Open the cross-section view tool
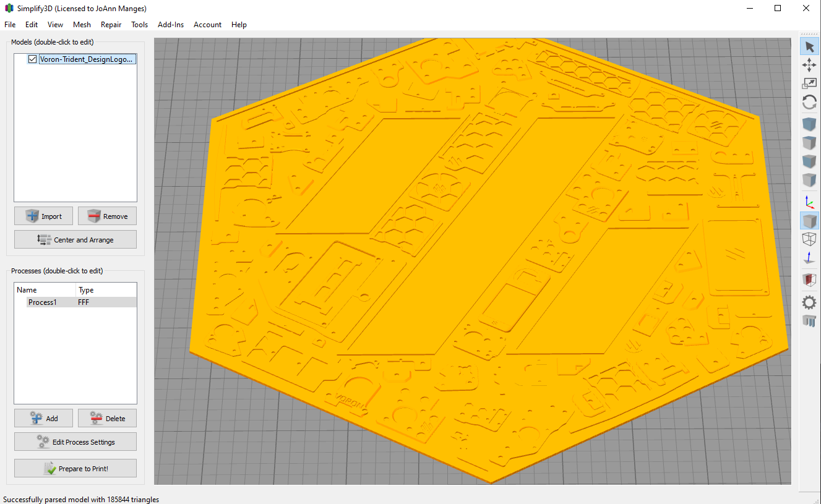Screen dimensions: 821x504 click(x=809, y=280)
